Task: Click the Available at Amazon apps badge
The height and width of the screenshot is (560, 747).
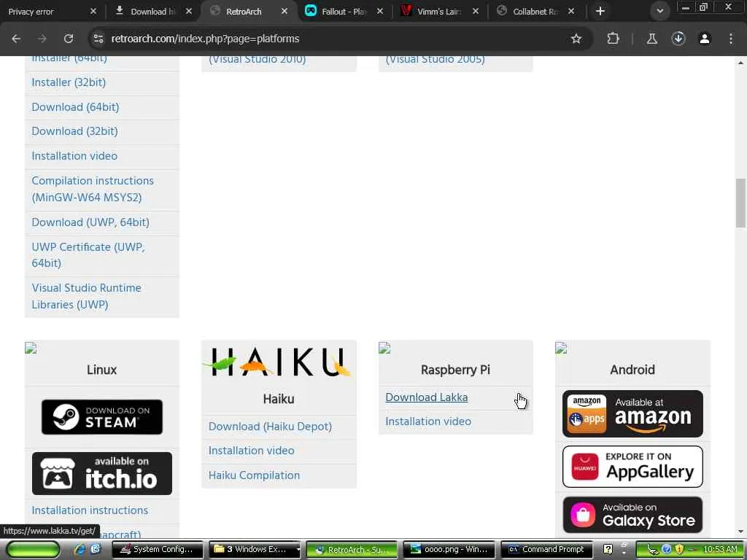Action: click(x=632, y=414)
